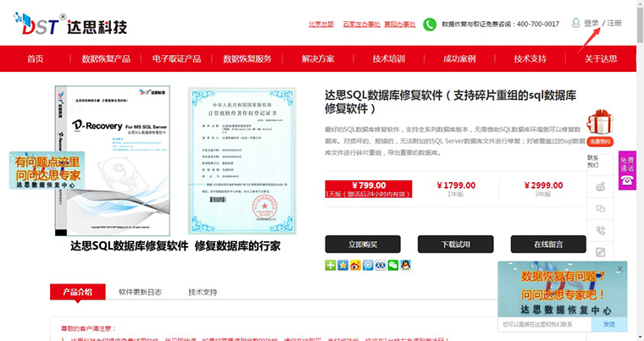
Task: Click the 下载试用 button
Action: click(x=455, y=245)
